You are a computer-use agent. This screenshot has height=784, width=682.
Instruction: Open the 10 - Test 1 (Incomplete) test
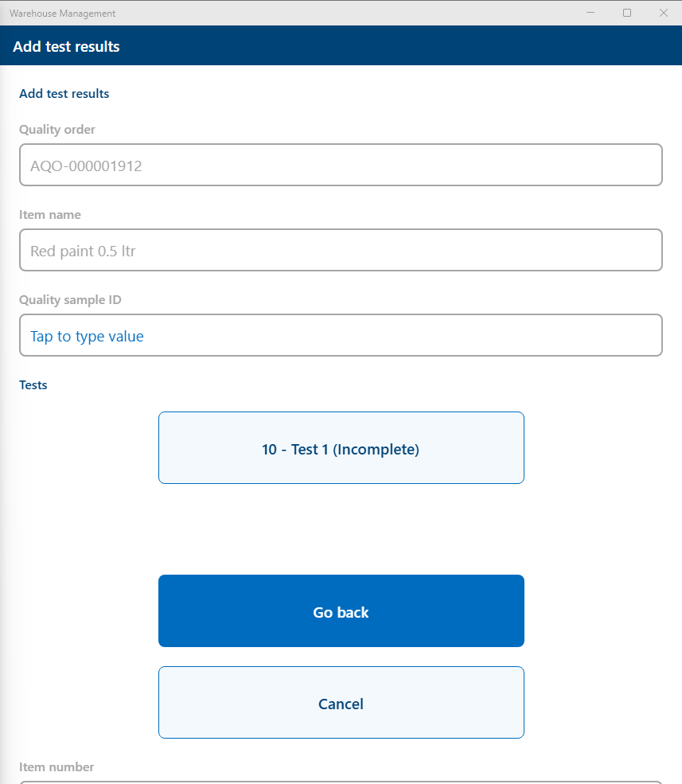click(341, 448)
